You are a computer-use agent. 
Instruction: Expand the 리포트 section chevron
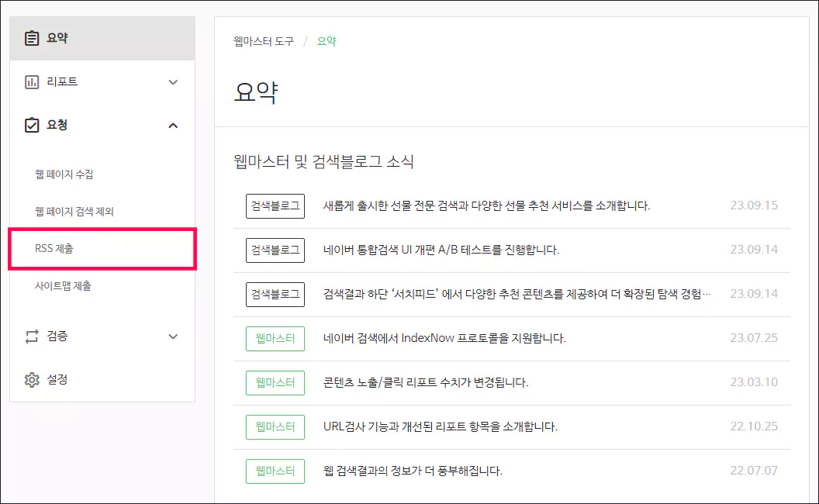point(174,81)
